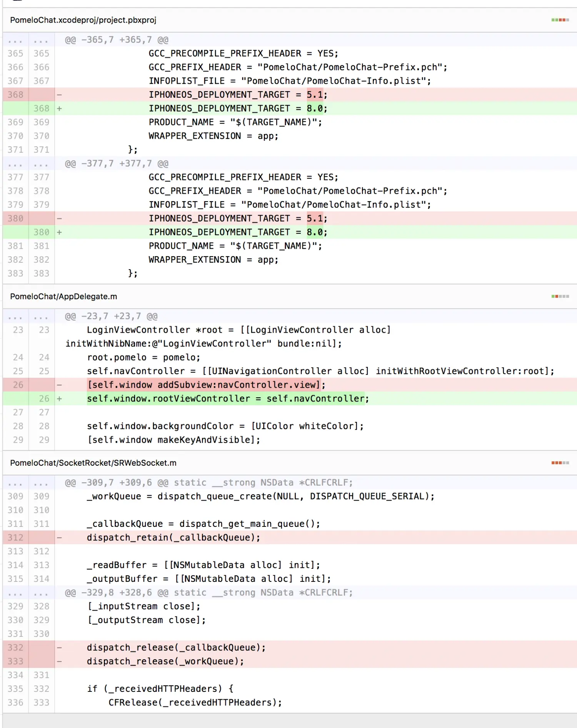Click removed line dispatch_retain(_callbackQueue)
577x728 pixels.
pos(290,538)
